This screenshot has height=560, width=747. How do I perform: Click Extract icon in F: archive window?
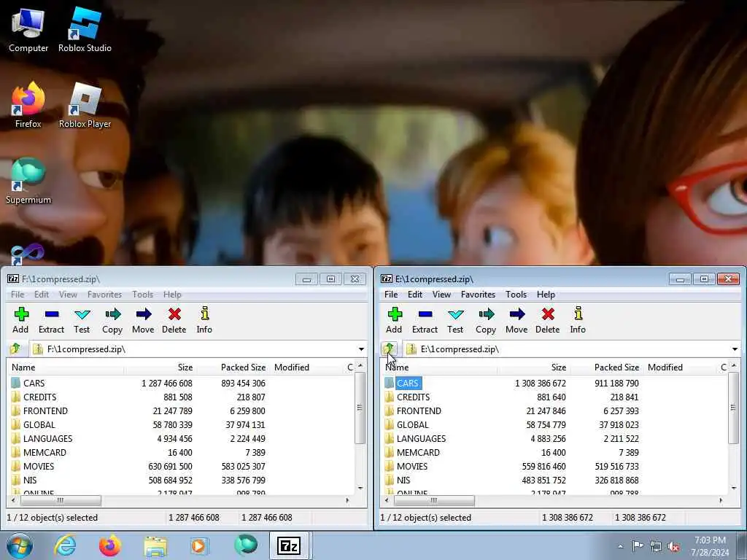(51, 320)
